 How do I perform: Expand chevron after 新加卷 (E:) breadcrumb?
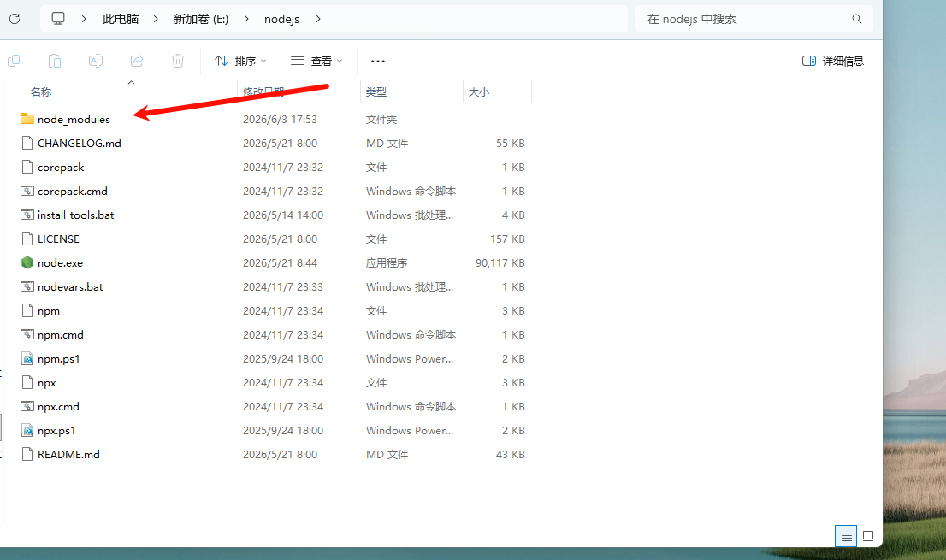(x=246, y=19)
